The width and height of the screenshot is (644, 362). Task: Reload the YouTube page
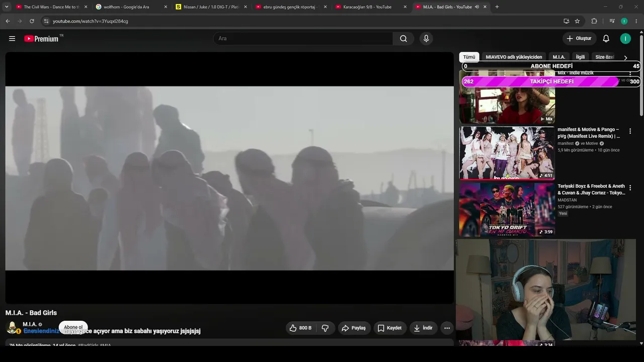(x=32, y=21)
